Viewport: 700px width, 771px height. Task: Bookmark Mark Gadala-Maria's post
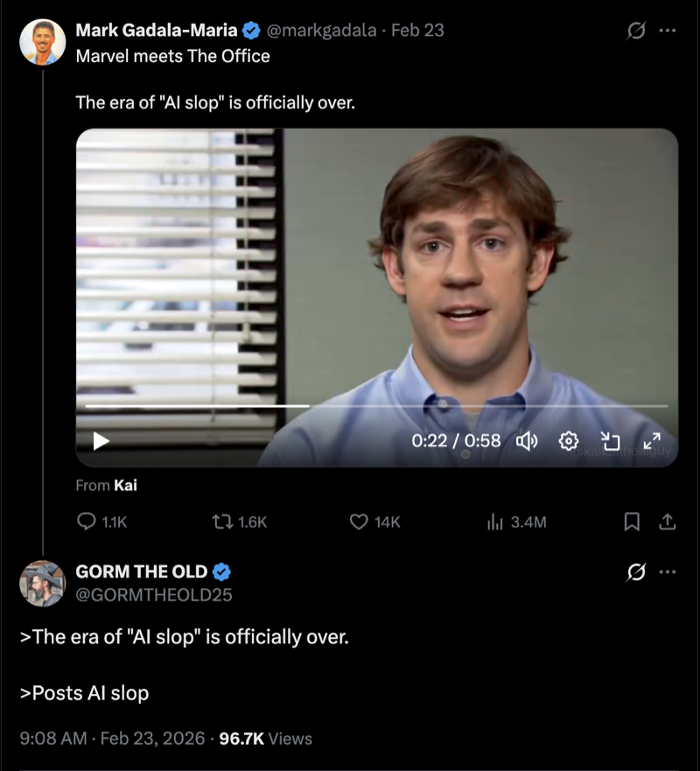pyautogui.click(x=631, y=522)
